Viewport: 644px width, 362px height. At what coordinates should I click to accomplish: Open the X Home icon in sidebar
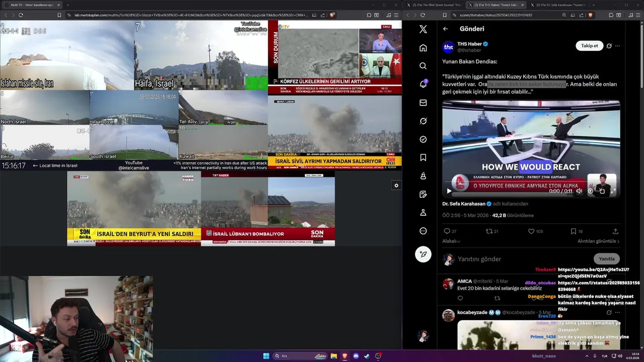[x=423, y=48]
